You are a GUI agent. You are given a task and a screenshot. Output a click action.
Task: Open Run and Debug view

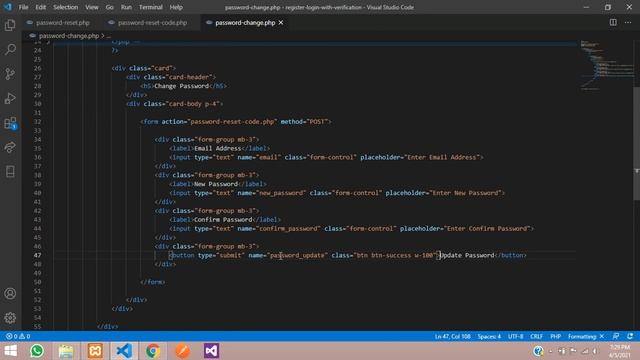[x=10, y=98]
